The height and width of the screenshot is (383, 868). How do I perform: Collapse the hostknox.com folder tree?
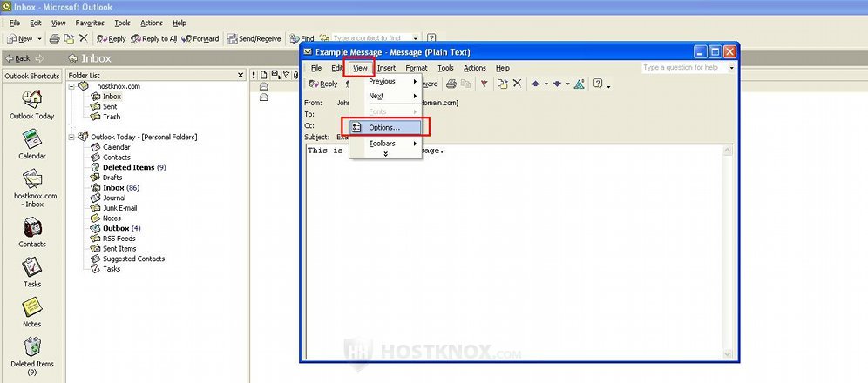71,86
